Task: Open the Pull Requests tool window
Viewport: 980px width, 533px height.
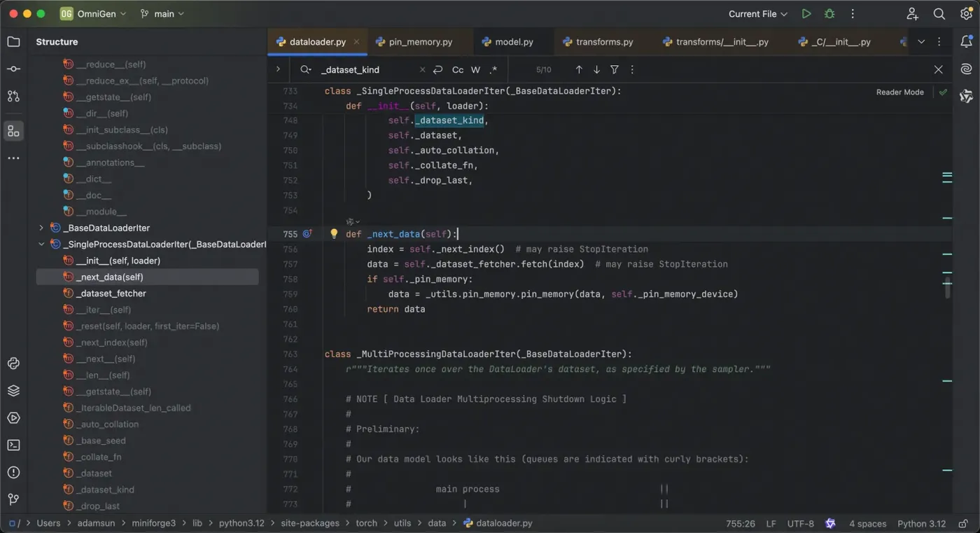Action: click(13, 96)
